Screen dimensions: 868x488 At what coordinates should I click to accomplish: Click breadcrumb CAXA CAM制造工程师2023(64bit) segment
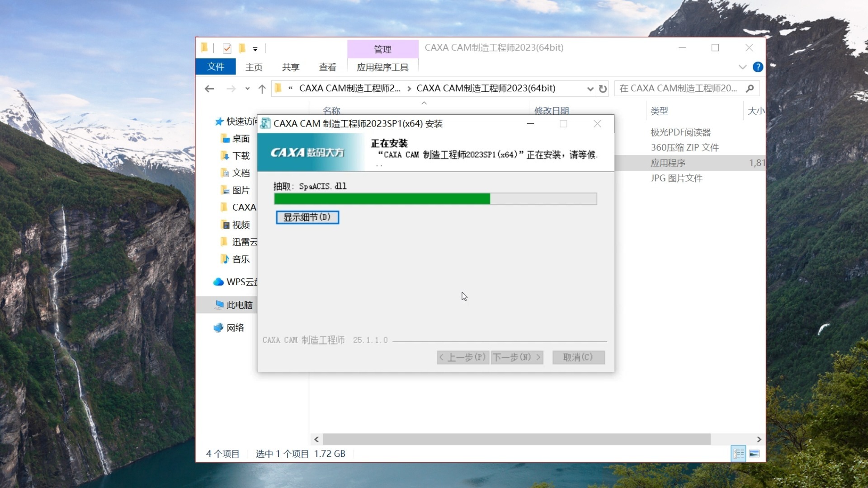click(486, 89)
